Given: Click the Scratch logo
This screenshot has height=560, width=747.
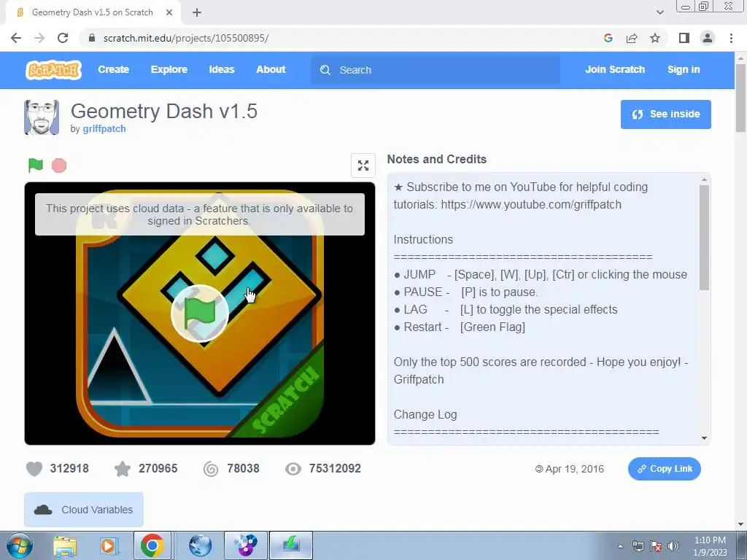Looking at the screenshot, I should [x=53, y=70].
